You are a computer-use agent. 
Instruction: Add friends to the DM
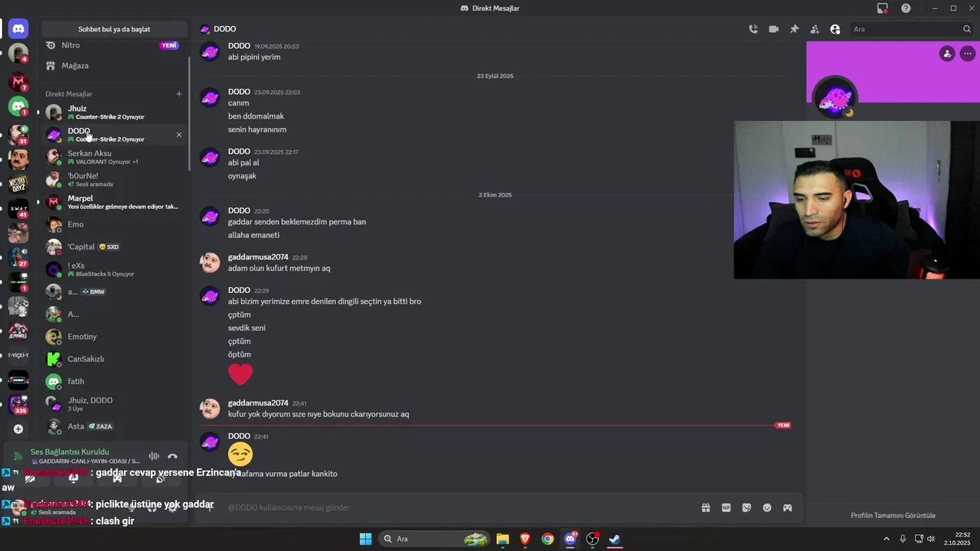click(x=815, y=29)
